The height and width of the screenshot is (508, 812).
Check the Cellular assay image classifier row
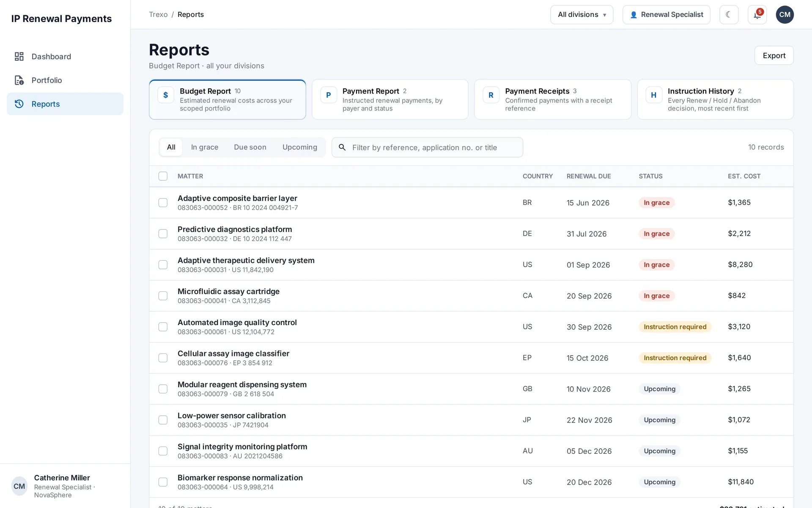(x=163, y=358)
